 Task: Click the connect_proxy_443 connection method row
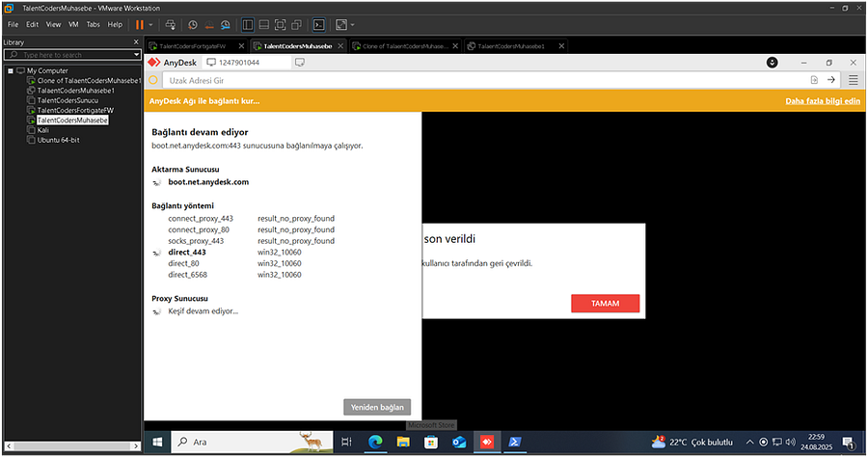pos(252,219)
